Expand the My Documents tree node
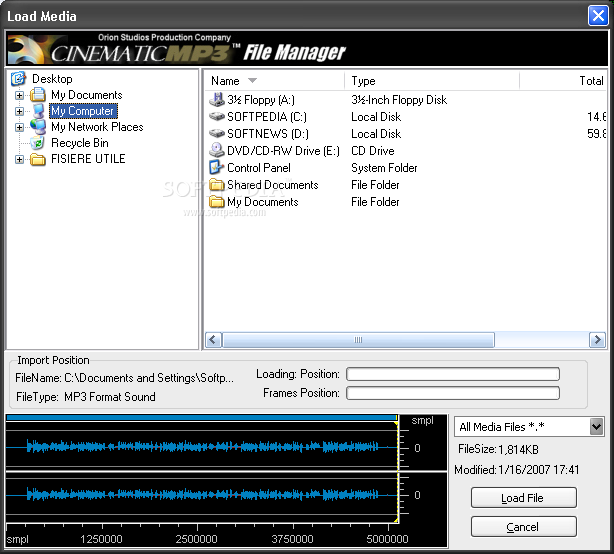Image resolution: width=614 pixels, height=554 pixels. tap(19, 95)
